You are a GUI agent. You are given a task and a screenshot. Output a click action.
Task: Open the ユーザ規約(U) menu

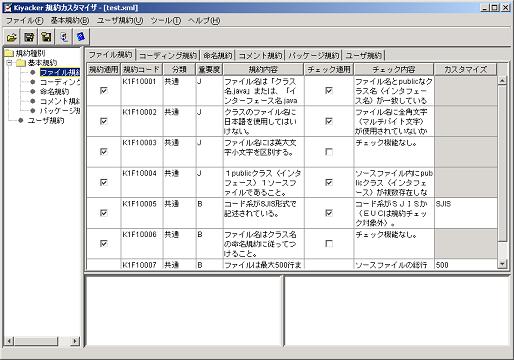pyautogui.click(x=120, y=21)
